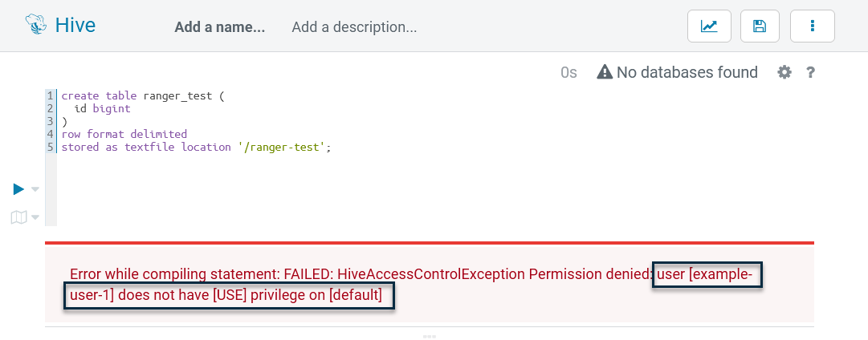Open help with the question mark icon
868x340 pixels.
tap(811, 73)
